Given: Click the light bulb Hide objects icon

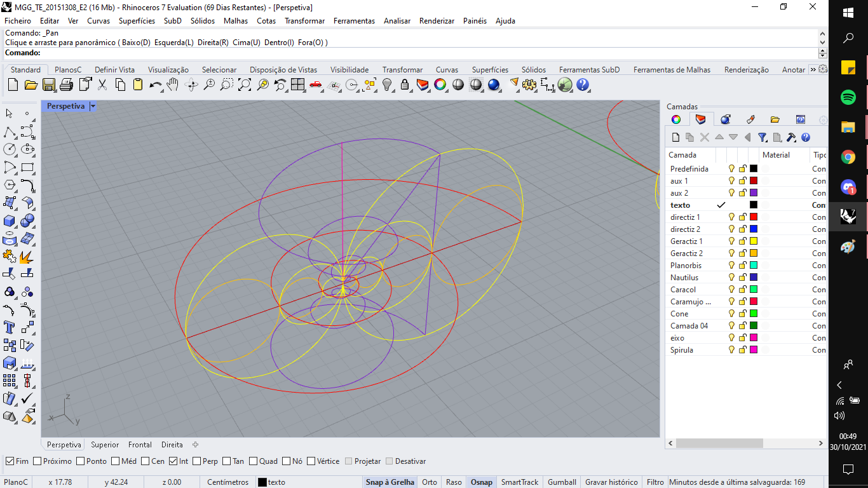Looking at the screenshot, I should [x=387, y=85].
